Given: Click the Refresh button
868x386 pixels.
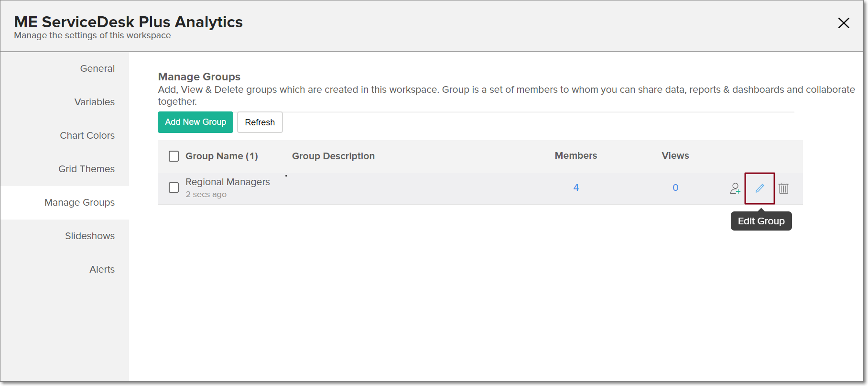Looking at the screenshot, I should coord(260,122).
